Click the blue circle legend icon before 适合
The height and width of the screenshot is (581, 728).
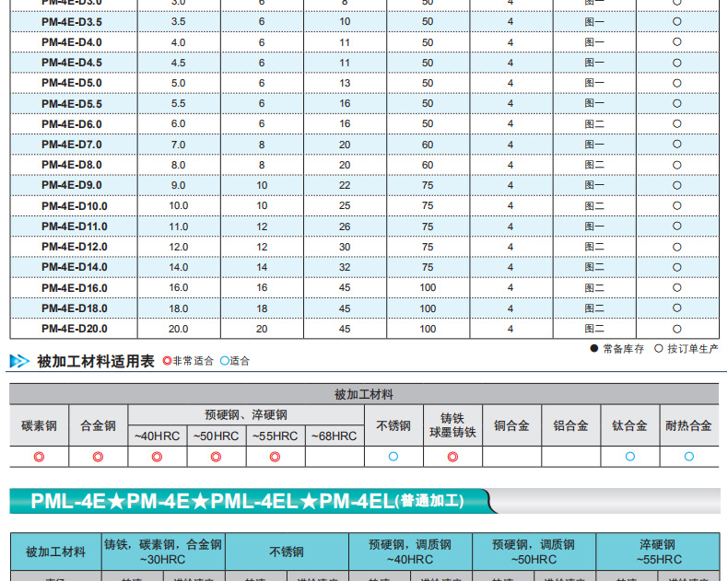click(225, 361)
